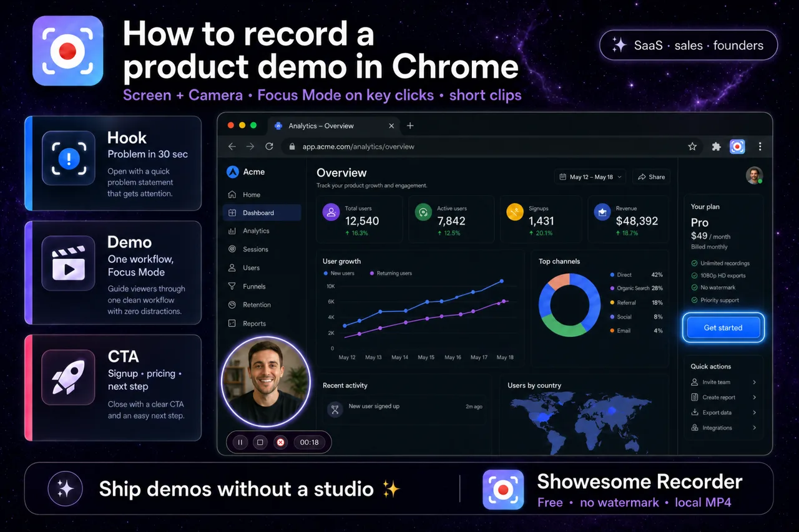Go back with the browser back arrow
The width and height of the screenshot is (799, 532).
(x=232, y=147)
